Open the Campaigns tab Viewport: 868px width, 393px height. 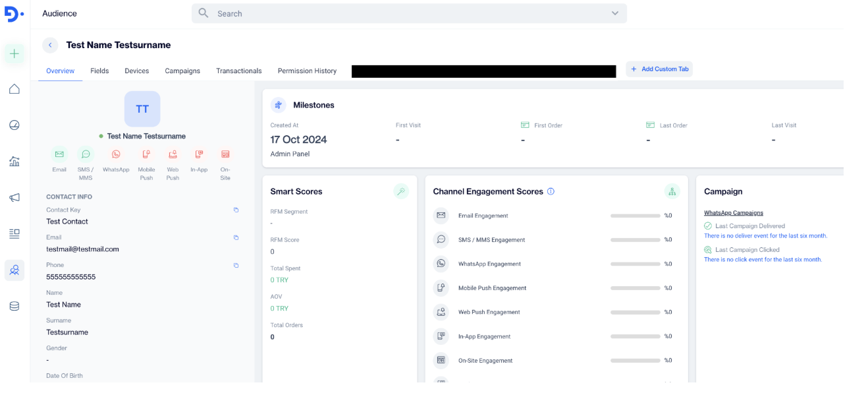(182, 71)
